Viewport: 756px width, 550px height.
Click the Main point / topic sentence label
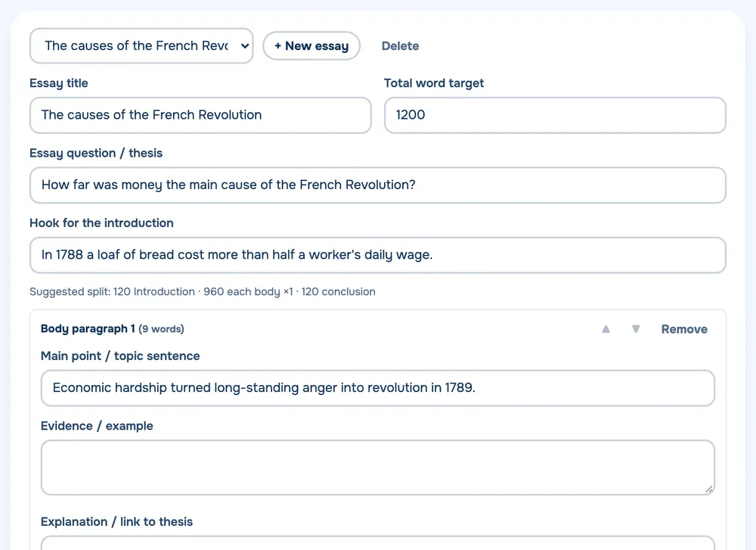click(x=120, y=356)
